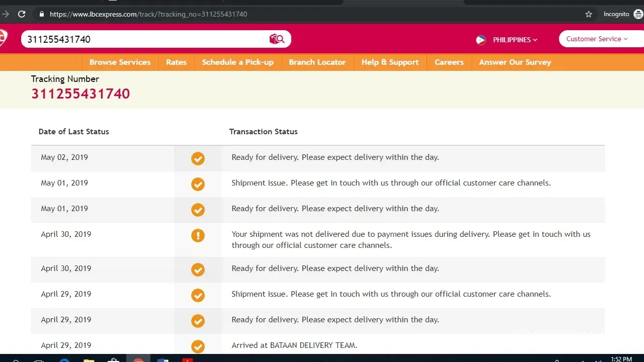View site info via the padlock icon
Screen dimensions: 644x362
[42, 14]
